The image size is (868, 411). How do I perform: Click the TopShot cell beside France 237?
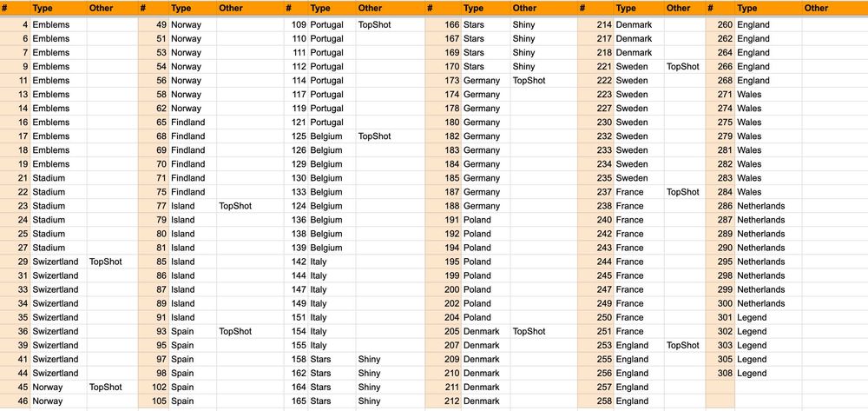(685, 192)
